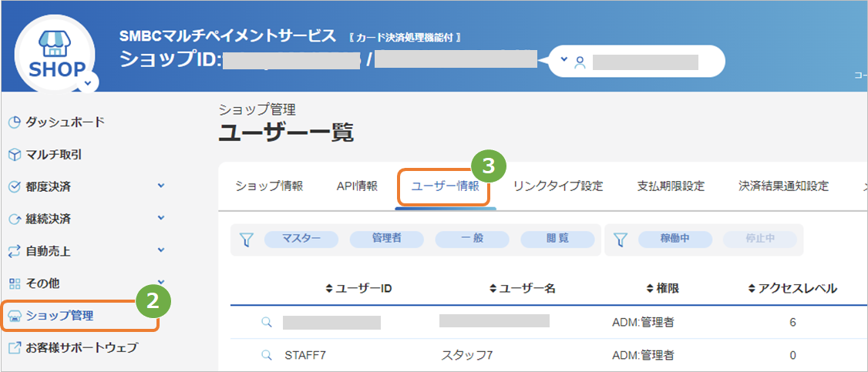Click the status filter funnel icon

coord(621,240)
